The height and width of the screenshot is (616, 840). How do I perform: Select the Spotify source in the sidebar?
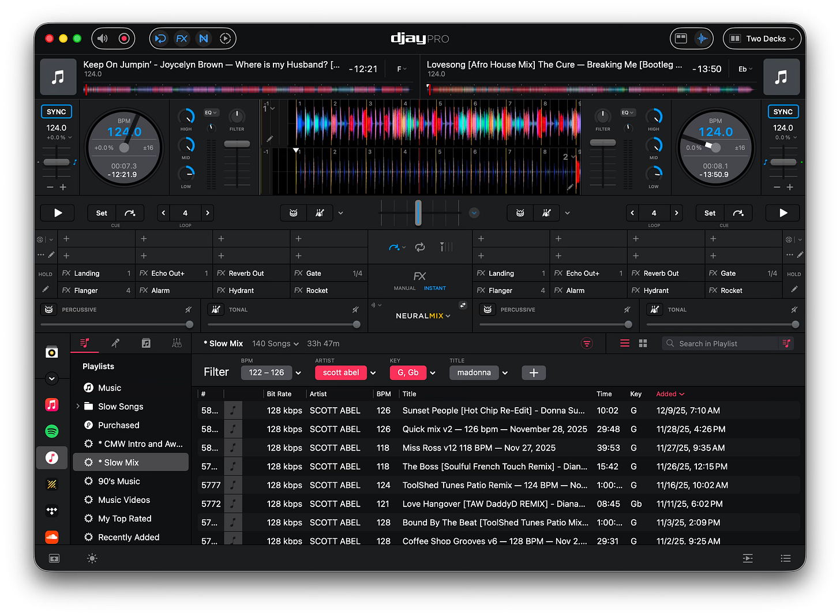52,431
